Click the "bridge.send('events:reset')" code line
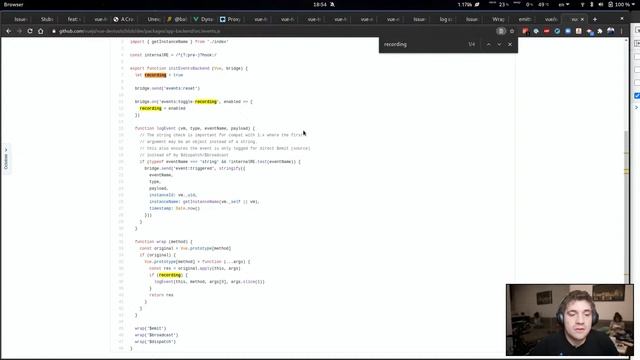The height and width of the screenshot is (360, 640). [167, 88]
